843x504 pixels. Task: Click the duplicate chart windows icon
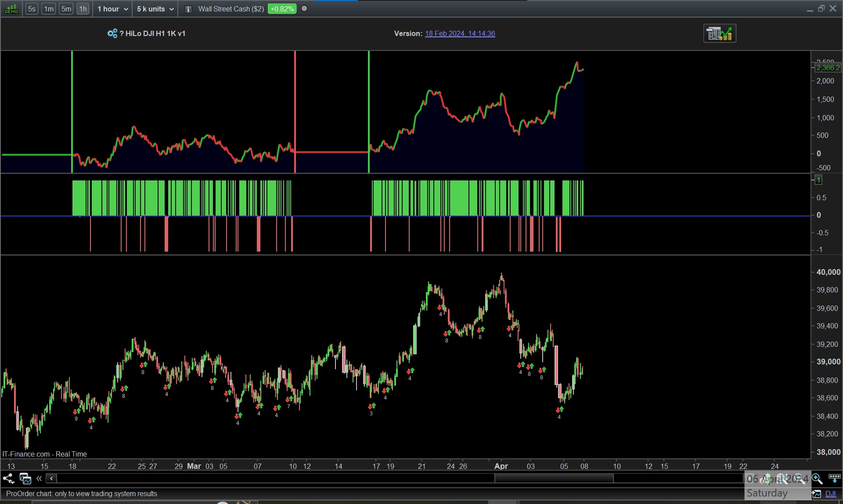point(25,479)
